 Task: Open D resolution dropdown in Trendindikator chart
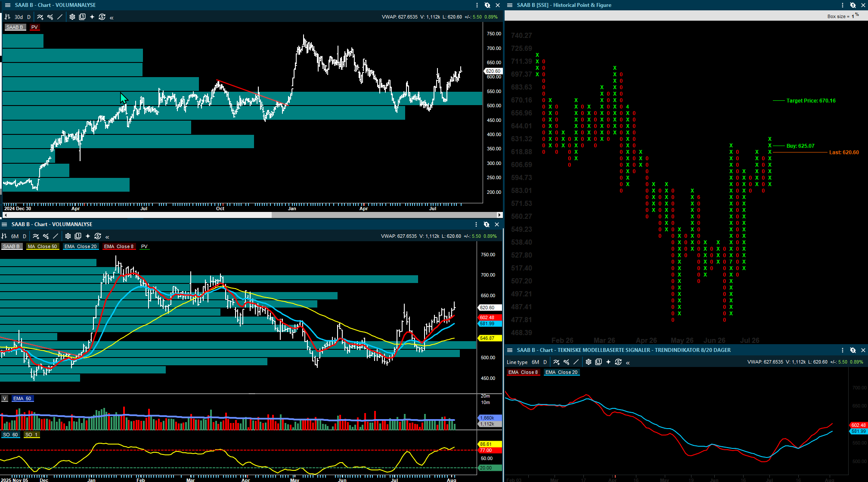pyautogui.click(x=545, y=362)
